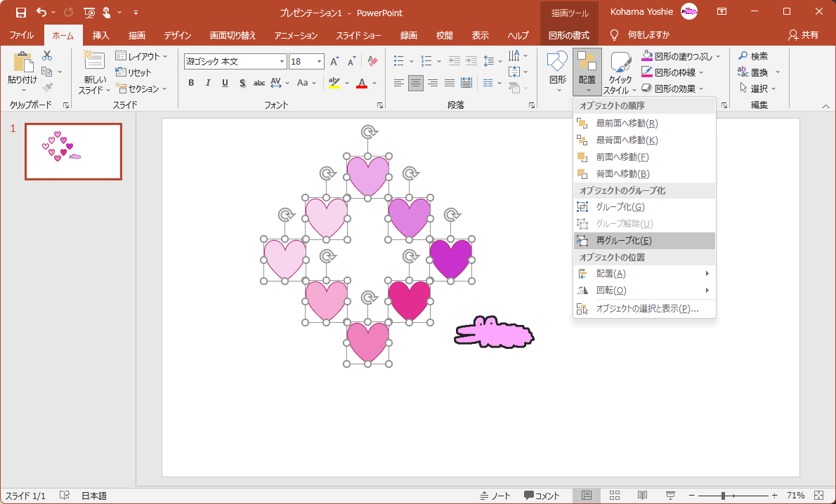
Task: Click the spell check icon in the status bar
Action: (x=65, y=496)
